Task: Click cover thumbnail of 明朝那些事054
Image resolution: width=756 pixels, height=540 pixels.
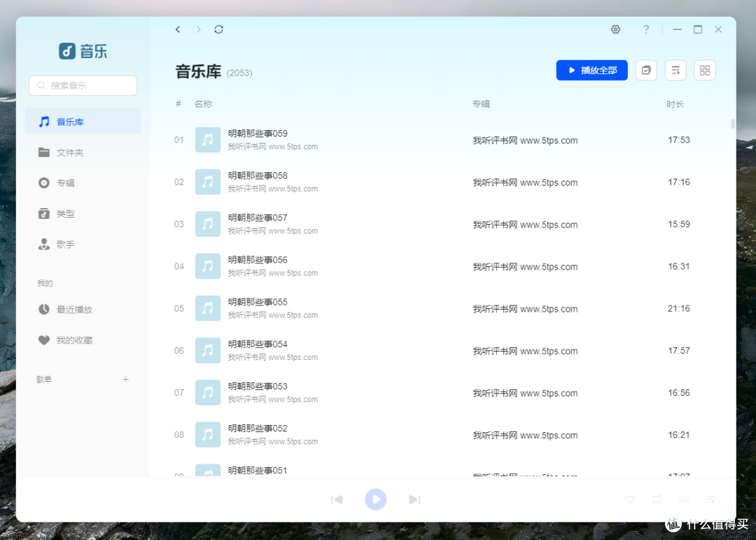Action: click(x=208, y=350)
